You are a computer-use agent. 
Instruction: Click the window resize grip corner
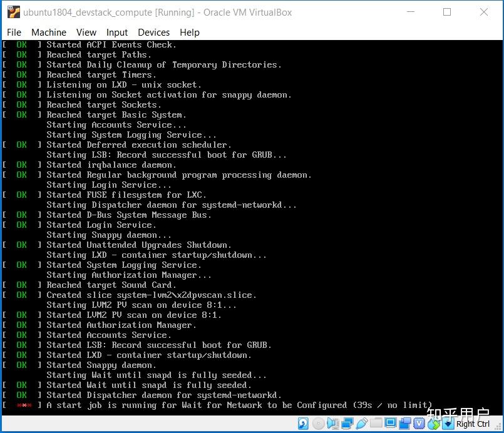coord(498,426)
